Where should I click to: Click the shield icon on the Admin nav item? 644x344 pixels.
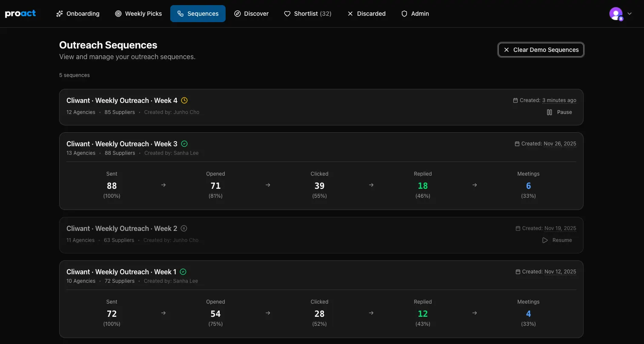click(x=404, y=14)
